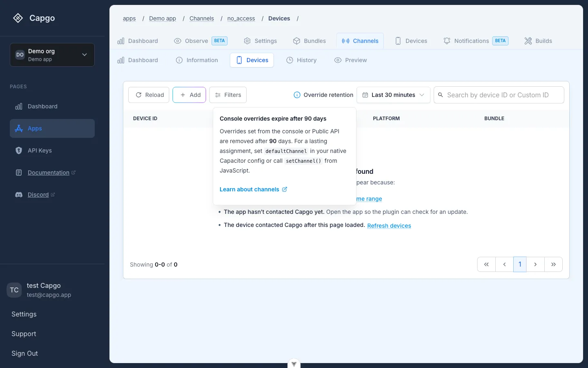Open API Keys page
This screenshot has width=588, height=368.
pyautogui.click(x=52, y=150)
